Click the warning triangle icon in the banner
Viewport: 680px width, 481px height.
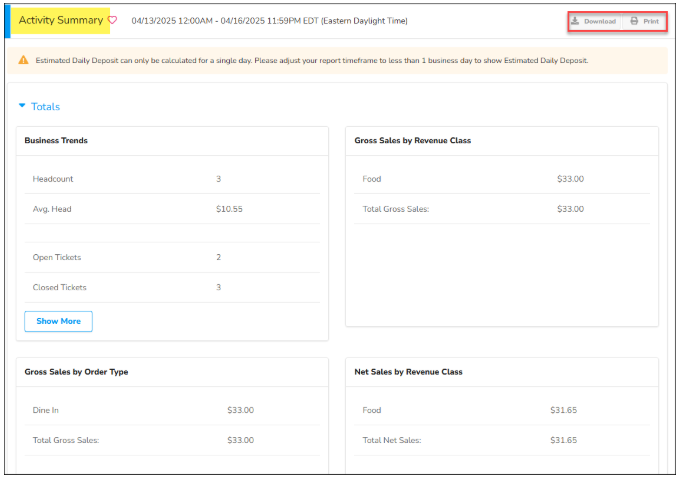(x=23, y=60)
